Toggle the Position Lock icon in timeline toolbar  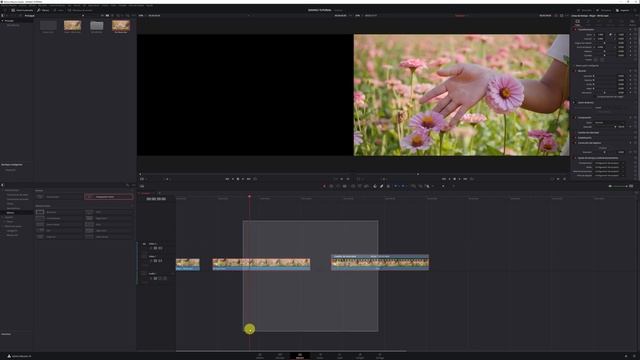click(388, 186)
